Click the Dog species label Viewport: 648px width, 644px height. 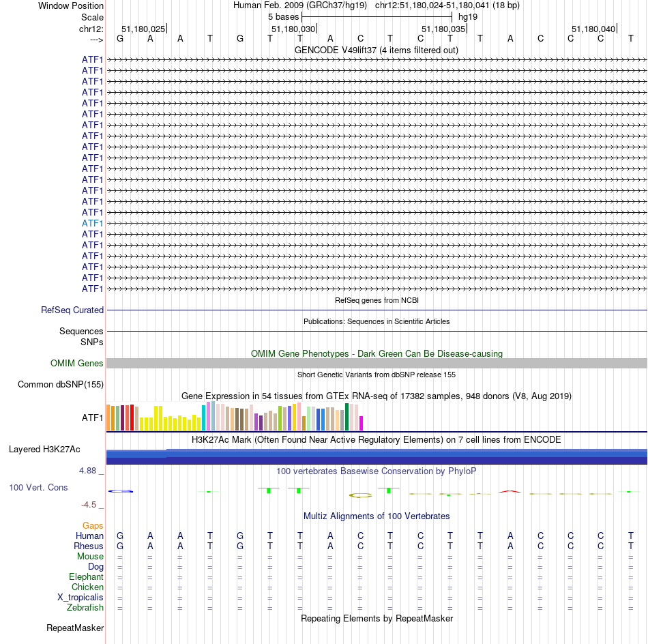pyautogui.click(x=95, y=567)
